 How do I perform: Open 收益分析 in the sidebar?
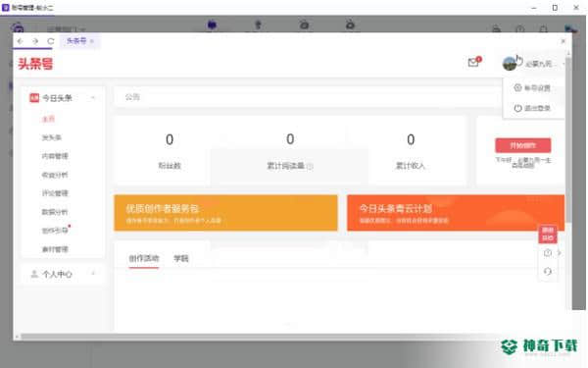coord(55,175)
